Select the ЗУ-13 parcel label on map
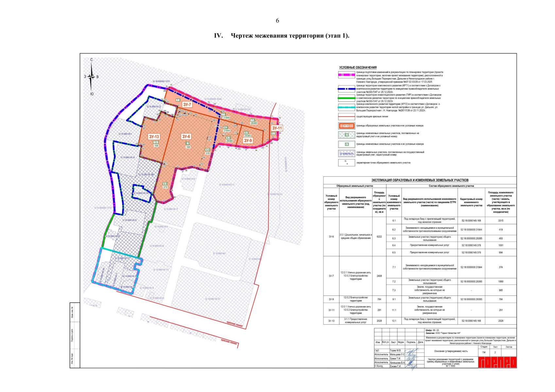The width and height of the screenshot is (555, 392). pyautogui.click(x=154, y=137)
